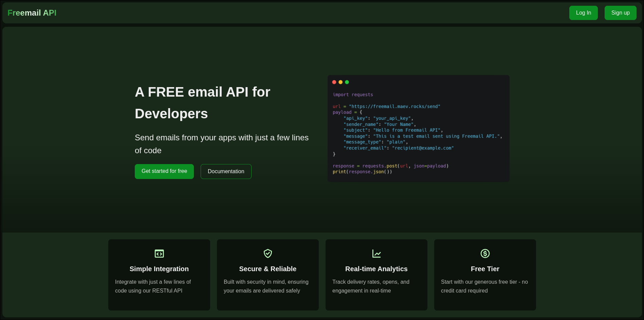644x320 pixels.
Task: Click the requests.post code line
Action: (x=390, y=166)
